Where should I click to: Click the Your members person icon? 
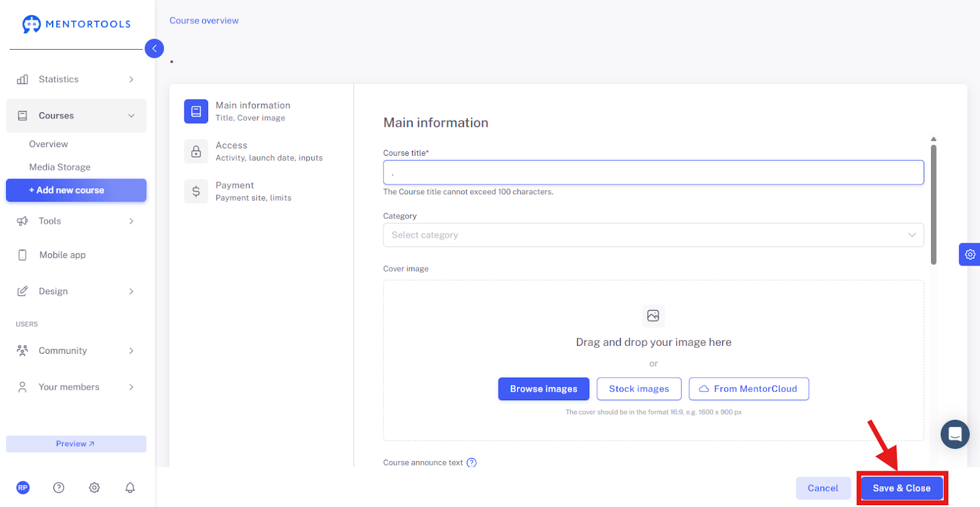pos(23,387)
